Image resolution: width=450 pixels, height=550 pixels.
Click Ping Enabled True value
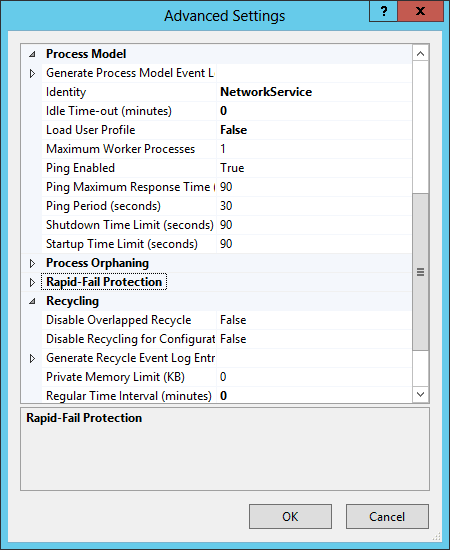(232, 168)
